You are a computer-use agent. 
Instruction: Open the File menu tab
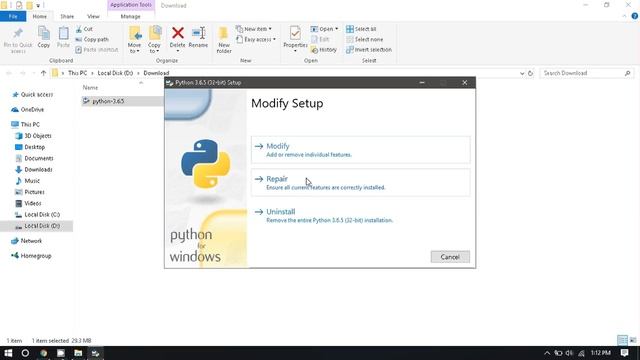pos(13,16)
